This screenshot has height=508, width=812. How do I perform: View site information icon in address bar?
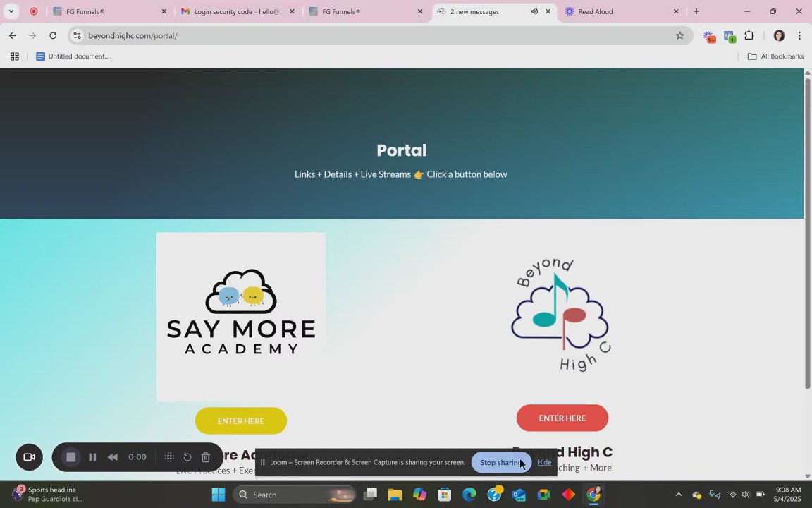tap(77, 35)
